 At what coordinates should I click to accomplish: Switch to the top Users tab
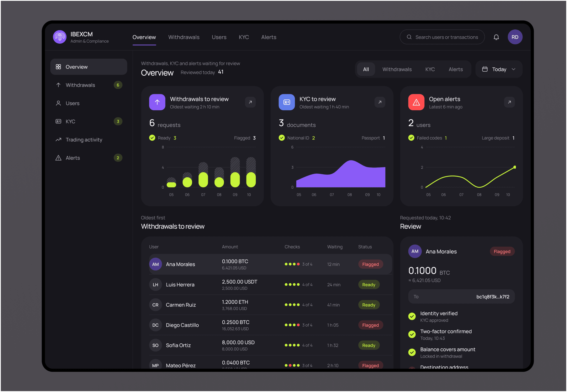point(219,37)
